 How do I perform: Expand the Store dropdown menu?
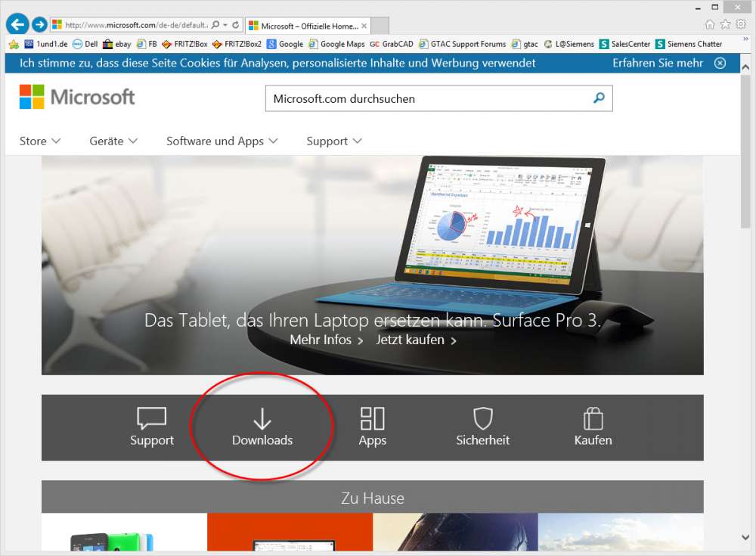(40, 141)
